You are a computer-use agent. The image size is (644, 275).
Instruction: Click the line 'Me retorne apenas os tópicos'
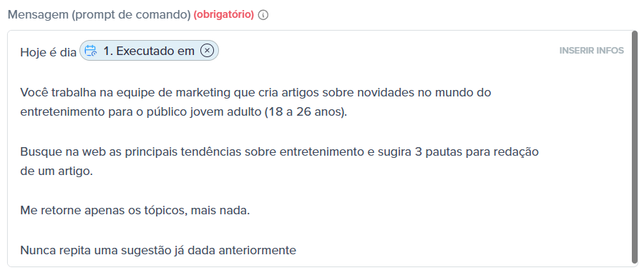[135, 211]
